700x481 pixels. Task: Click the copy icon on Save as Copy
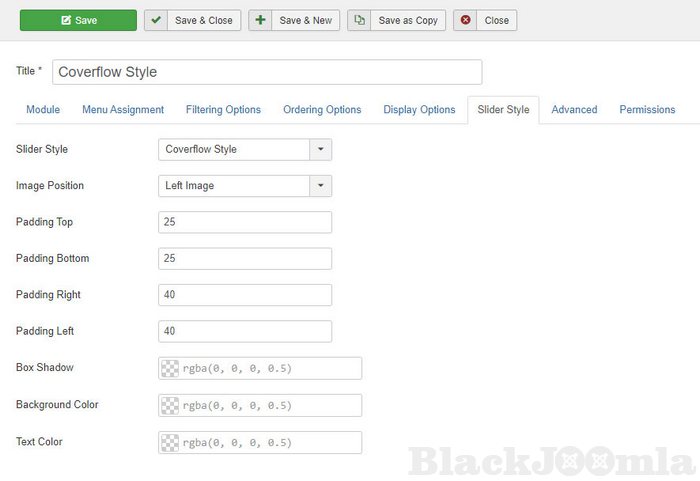pos(360,20)
